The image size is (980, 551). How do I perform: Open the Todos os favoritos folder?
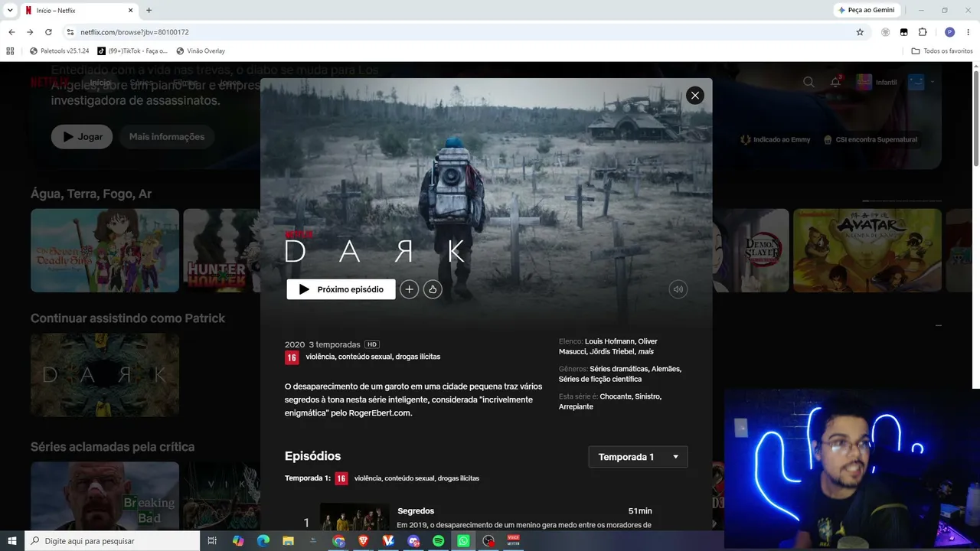coord(942,51)
